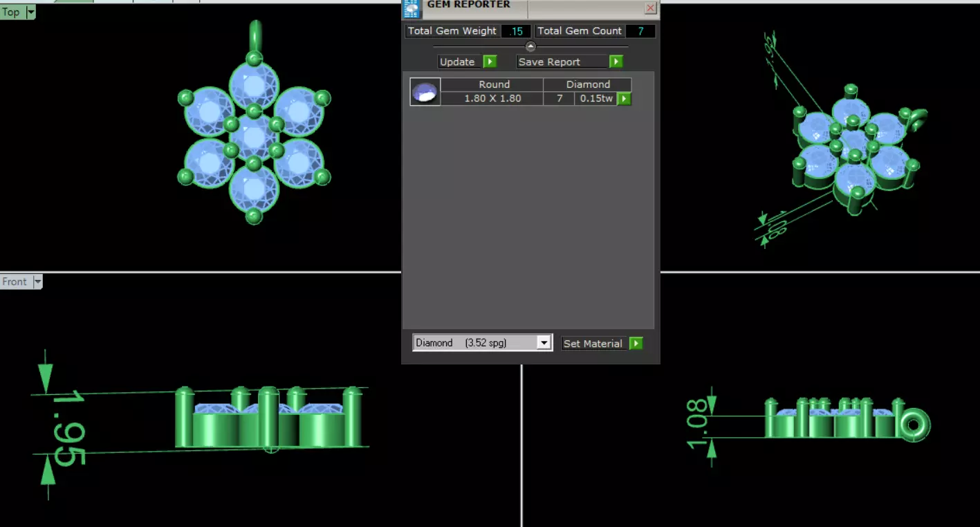Click the Set Material button label
Viewport: 980px width, 527px height.
click(593, 343)
